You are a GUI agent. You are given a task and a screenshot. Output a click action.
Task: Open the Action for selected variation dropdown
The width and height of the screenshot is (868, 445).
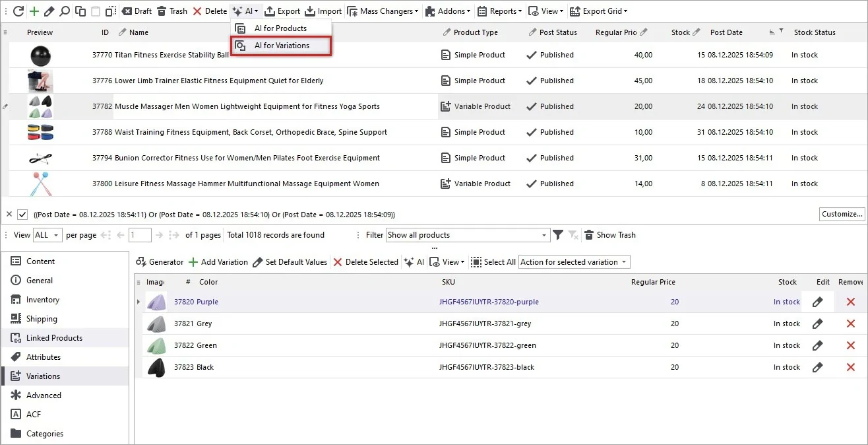(x=573, y=261)
